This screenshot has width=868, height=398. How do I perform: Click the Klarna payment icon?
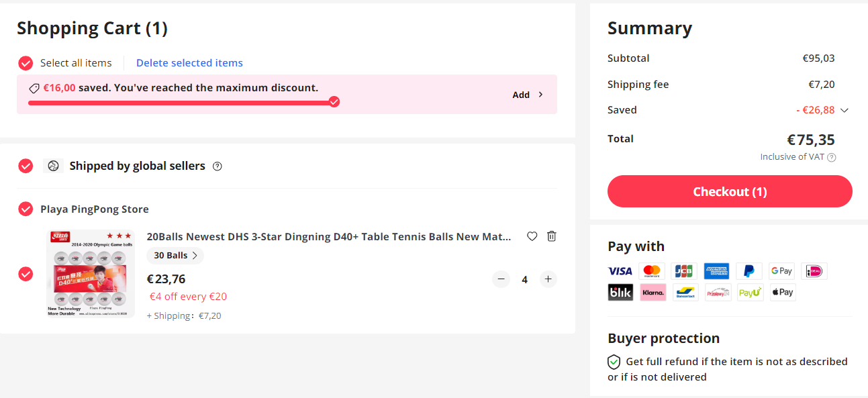pyautogui.click(x=653, y=292)
